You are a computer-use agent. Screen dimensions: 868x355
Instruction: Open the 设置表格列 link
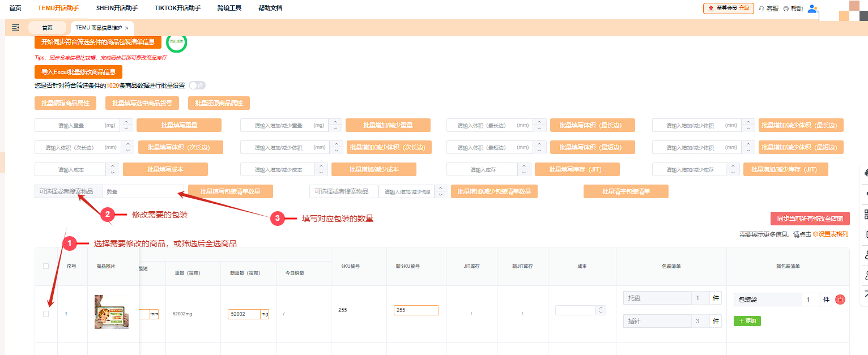tap(832, 233)
